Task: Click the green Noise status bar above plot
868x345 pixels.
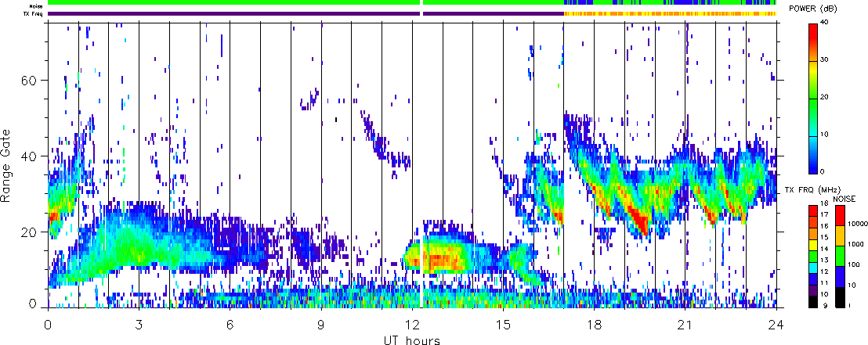Action: pyautogui.click(x=306, y=3)
